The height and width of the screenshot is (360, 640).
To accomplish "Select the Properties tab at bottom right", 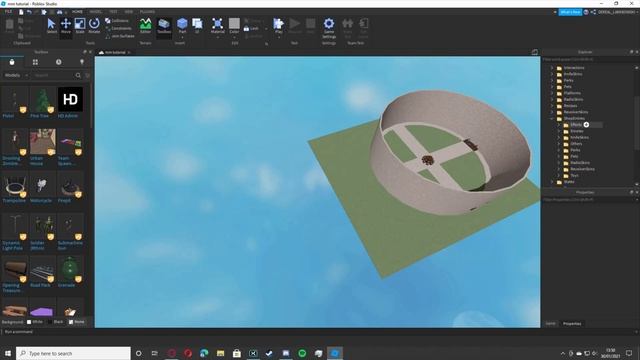I will (x=572, y=323).
